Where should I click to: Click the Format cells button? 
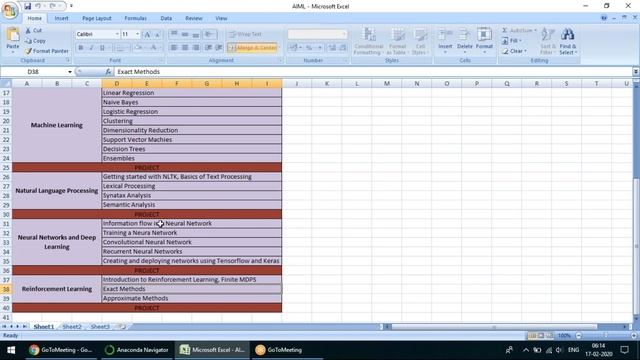pyautogui.click(x=484, y=41)
